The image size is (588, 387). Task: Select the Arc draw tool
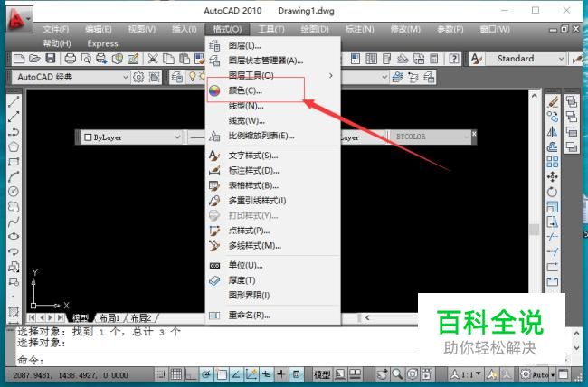click(x=14, y=176)
